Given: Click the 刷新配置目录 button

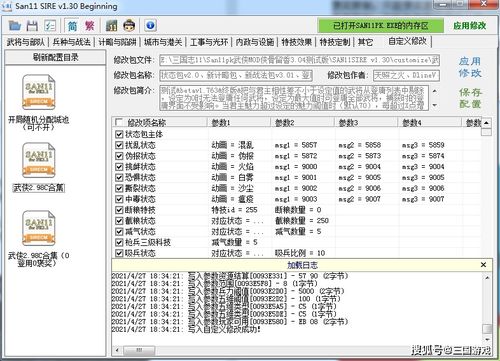Looking at the screenshot, I should click(56, 57).
